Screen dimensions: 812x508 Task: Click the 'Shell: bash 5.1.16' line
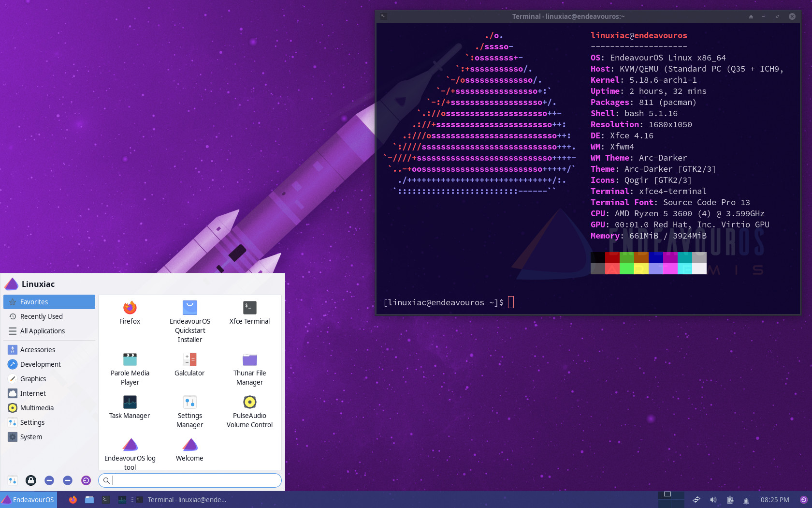click(634, 113)
